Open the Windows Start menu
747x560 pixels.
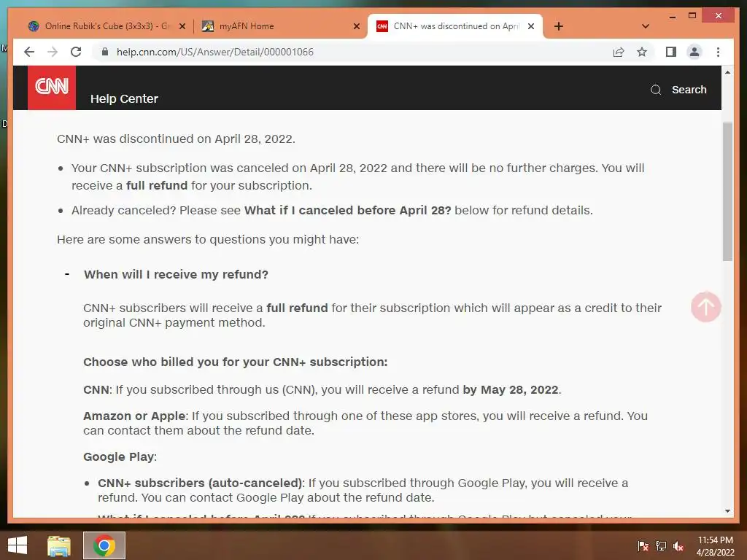point(18,545)
